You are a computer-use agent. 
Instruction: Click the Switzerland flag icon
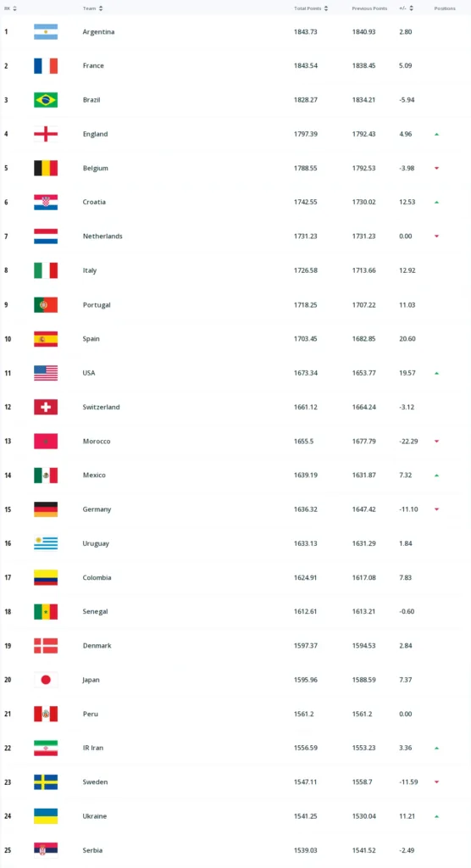click(46, 407)
